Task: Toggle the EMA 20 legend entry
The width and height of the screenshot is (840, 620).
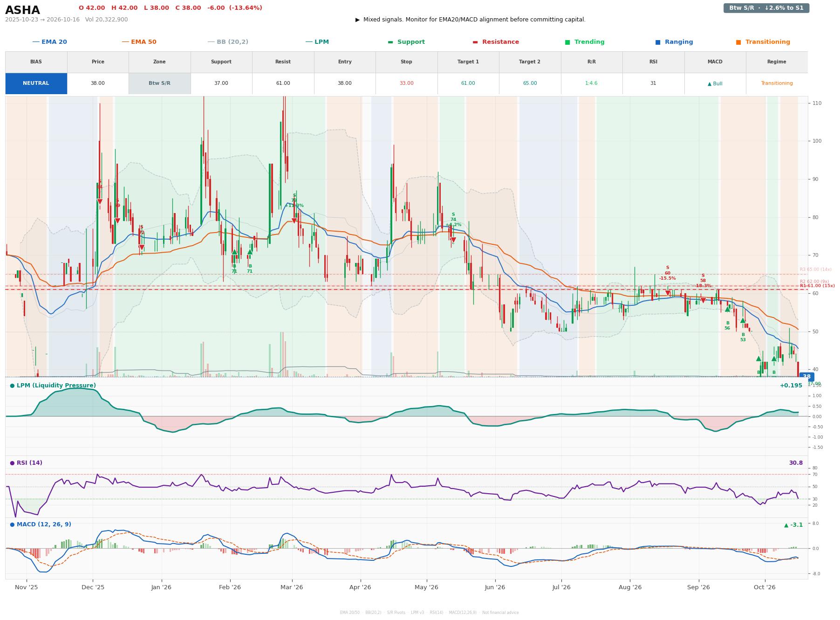Action: [49, 42]
